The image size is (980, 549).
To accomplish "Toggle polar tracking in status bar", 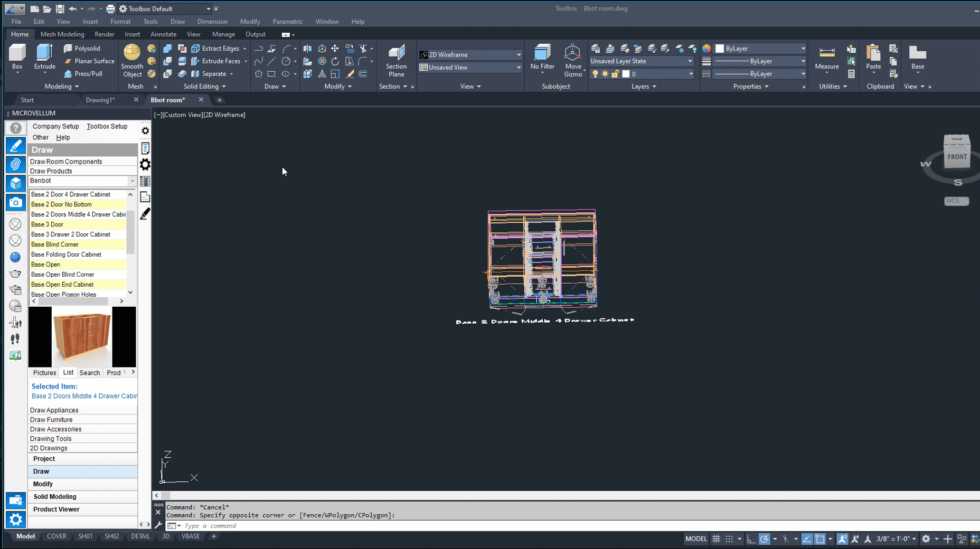I will click(764, 539).
